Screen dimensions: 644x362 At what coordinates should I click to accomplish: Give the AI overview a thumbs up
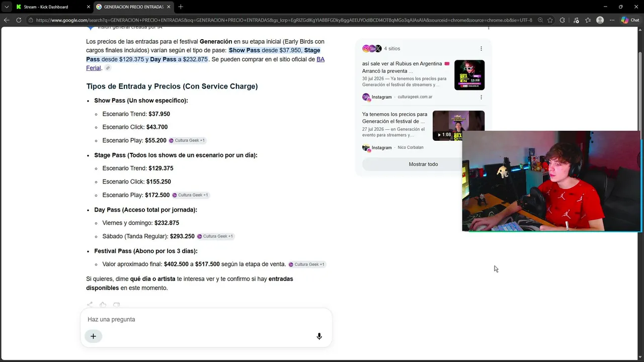click(x=103, y=305)
